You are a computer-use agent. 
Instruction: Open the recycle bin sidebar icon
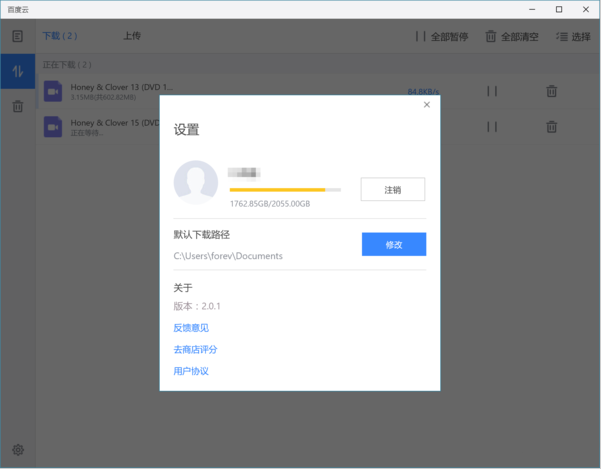(x=18, y=106)
